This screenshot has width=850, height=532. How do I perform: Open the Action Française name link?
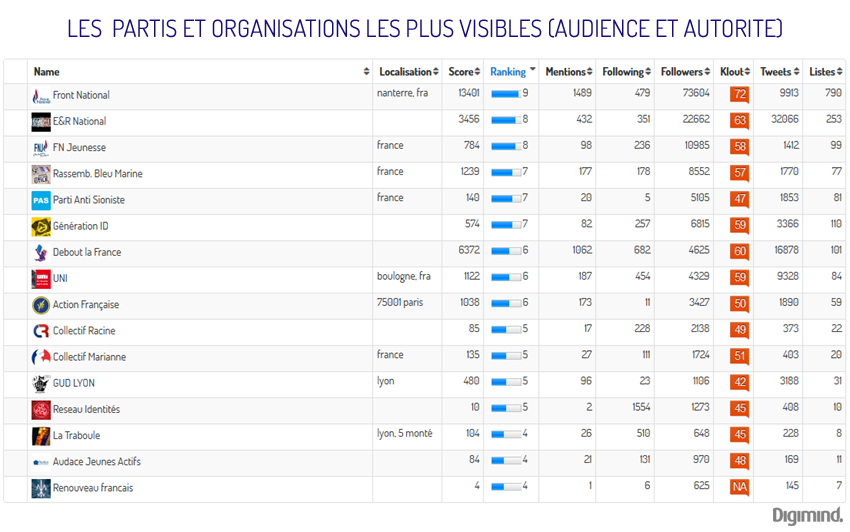click(x=86, y=305)
